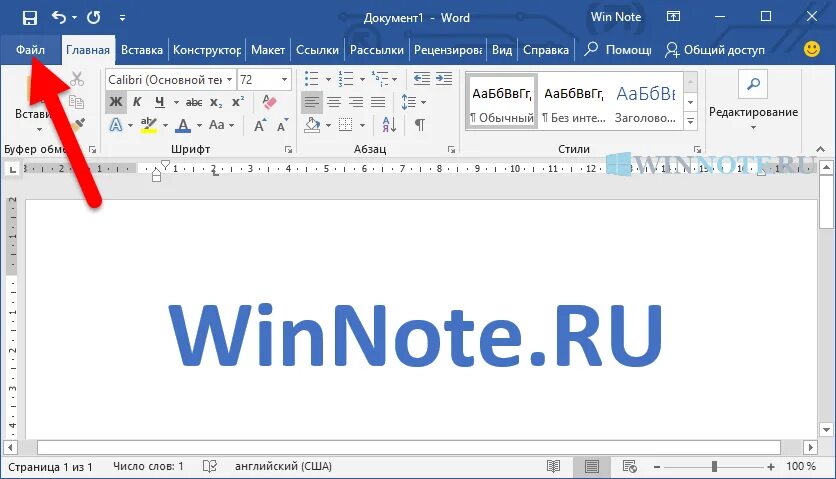This screenshot has height=479, width=836.
Task: Apply paragraph shading with paint bucket
Action: 312,125
